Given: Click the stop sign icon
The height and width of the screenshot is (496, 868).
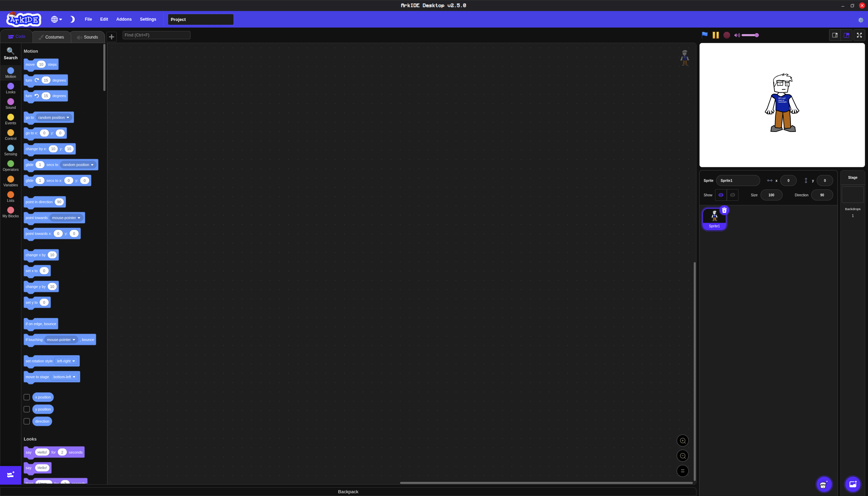Looking at the screenshot, I should (727, 35).
